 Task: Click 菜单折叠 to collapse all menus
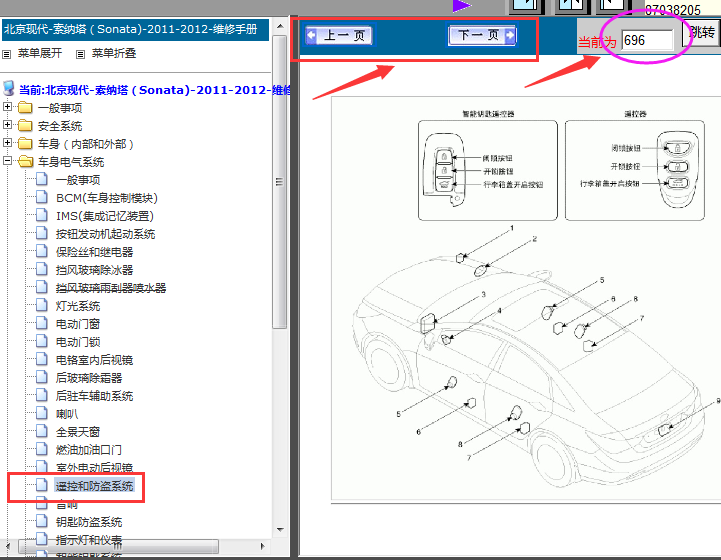pyautogui.click(x=114, y=53)
